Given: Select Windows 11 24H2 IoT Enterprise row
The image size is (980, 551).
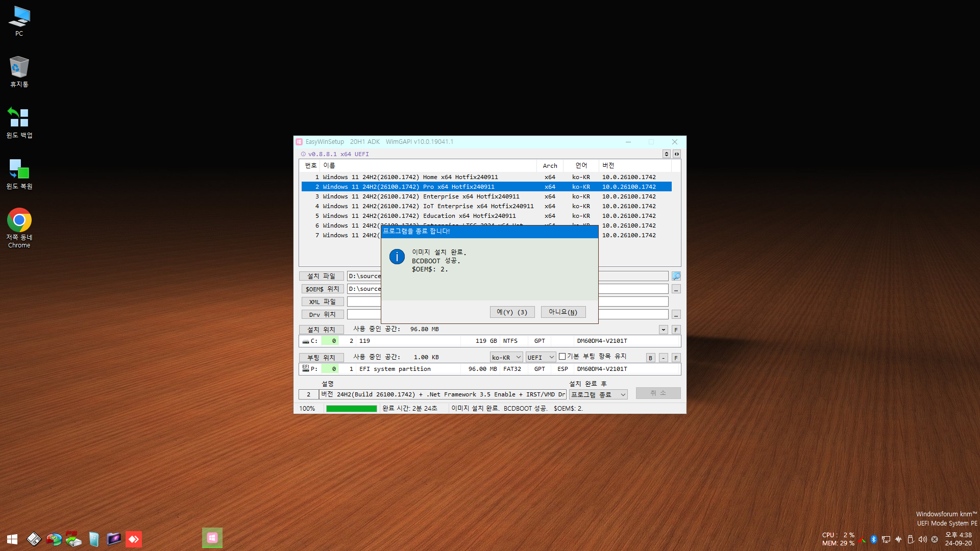Looking at the screenshot, I should (x=486, y=206).
